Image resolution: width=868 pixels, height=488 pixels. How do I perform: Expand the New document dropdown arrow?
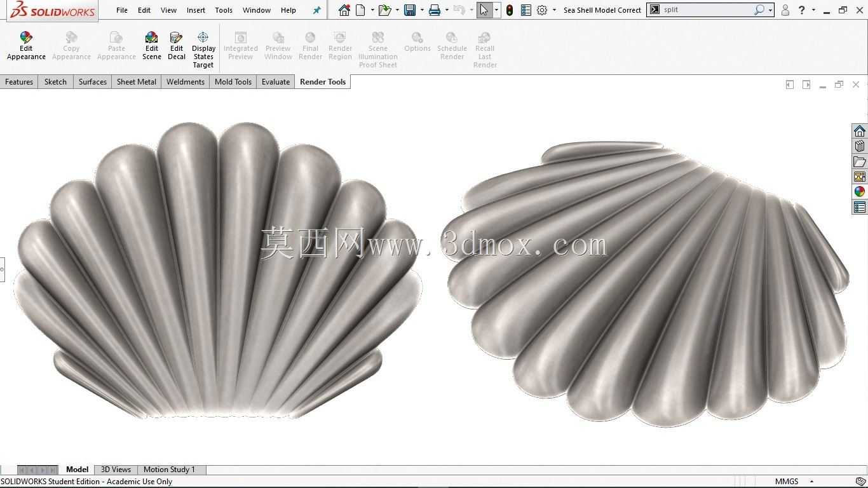[372, 10]
